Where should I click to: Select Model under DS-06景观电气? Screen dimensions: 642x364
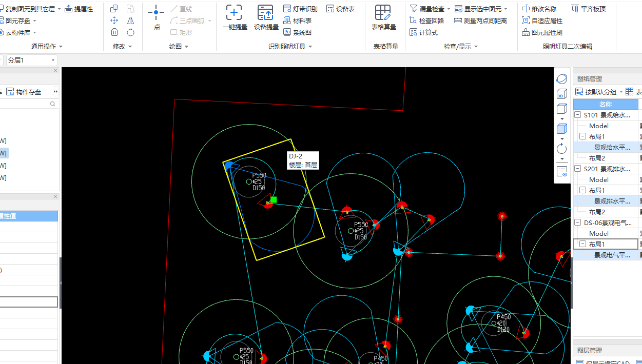[599, 234]
